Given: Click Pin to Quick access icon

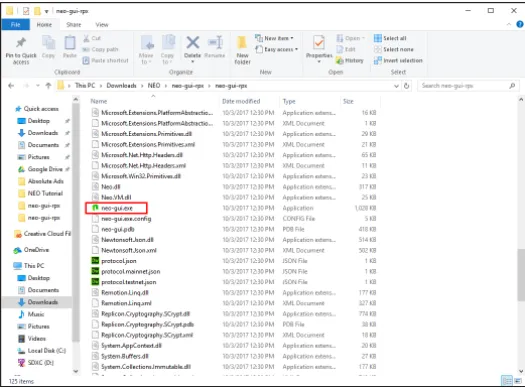Looking at the screenshot, I should tap(21, 43).
